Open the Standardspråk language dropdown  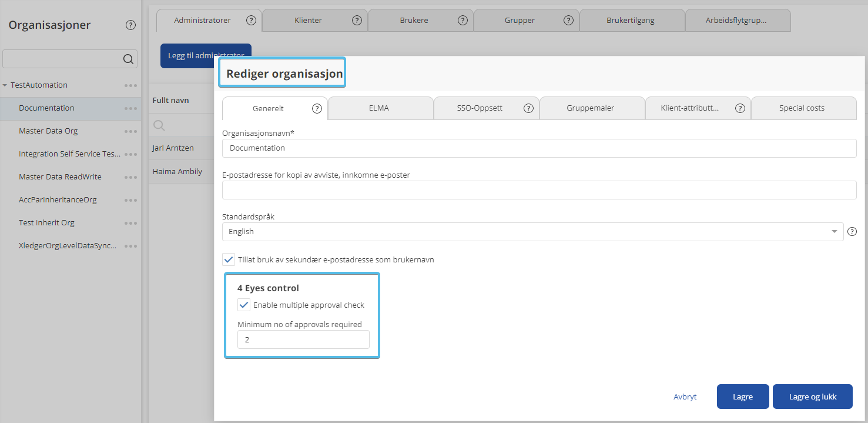pyautogui.click(x=532, y=232)
